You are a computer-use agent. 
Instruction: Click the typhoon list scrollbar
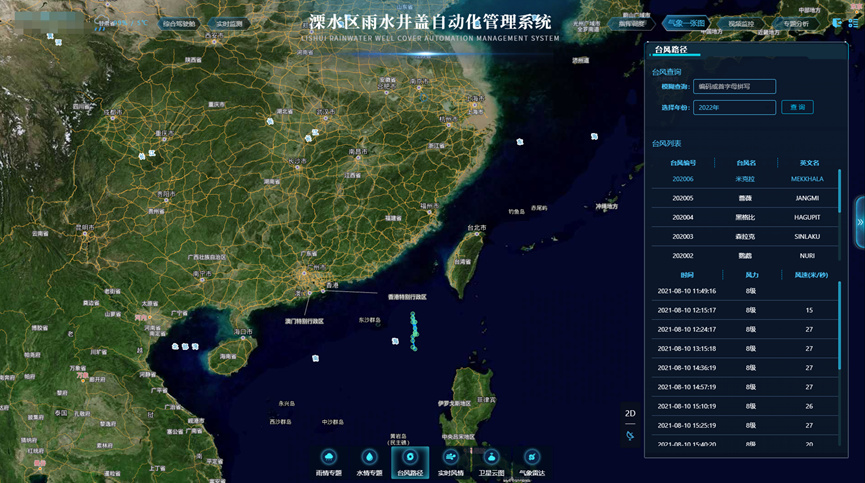click(x=840, y=191)
